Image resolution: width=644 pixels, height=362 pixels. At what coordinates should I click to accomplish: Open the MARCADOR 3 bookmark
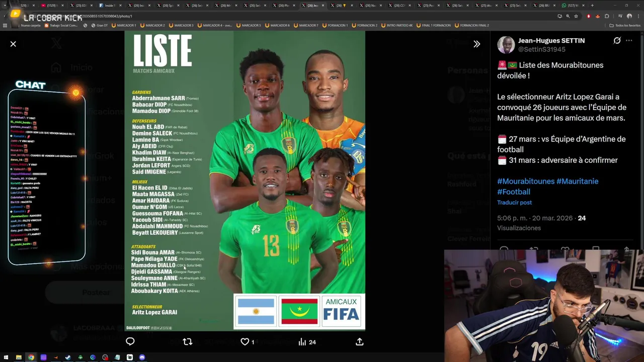click(x=181, y=25)
